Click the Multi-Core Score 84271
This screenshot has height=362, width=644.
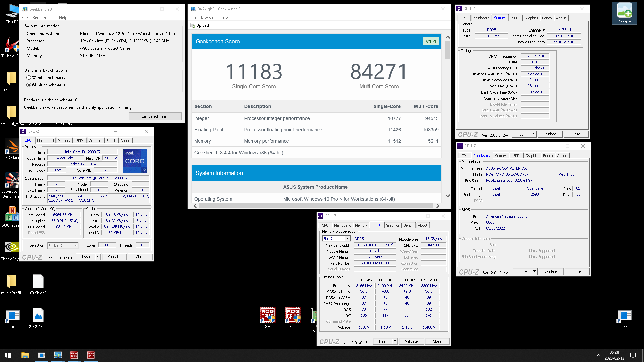pyautogui.click(x=379, y=71)
